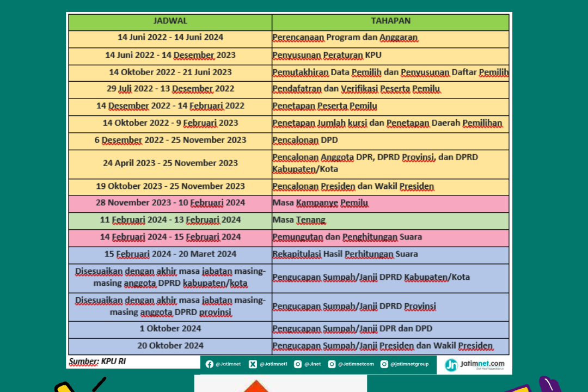The height and width of the screenshot is (392, 588).
Task: Click the Jatimnet.com site name
Action: point(482,364)
